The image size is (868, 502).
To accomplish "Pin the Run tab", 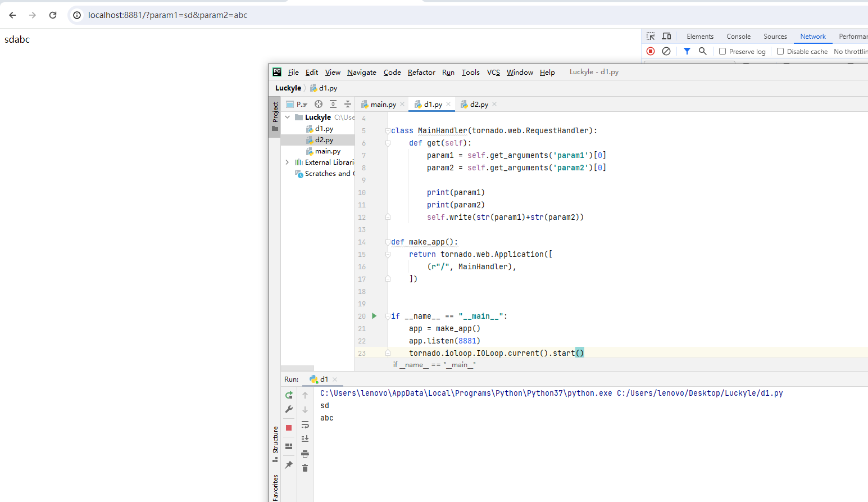I will tap(289, 465).
